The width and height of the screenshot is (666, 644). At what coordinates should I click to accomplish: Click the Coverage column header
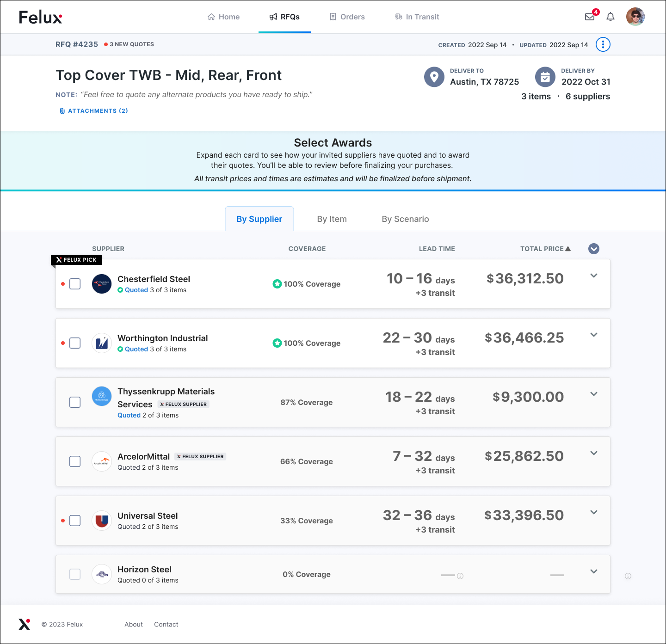coord(307,249)
